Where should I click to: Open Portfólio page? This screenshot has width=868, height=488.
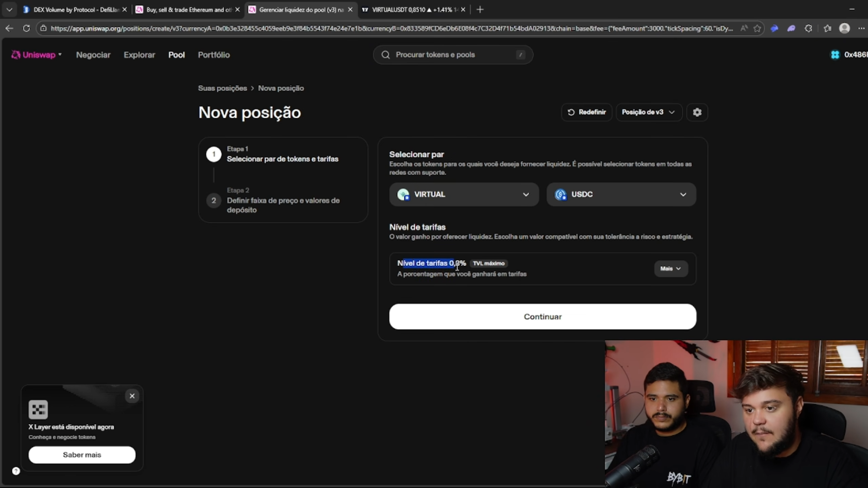(x=214, y=55)
